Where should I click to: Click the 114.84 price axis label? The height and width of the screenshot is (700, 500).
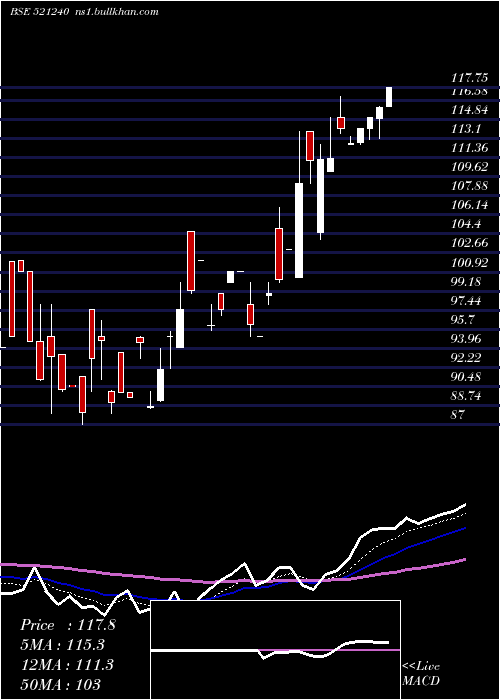469,110
